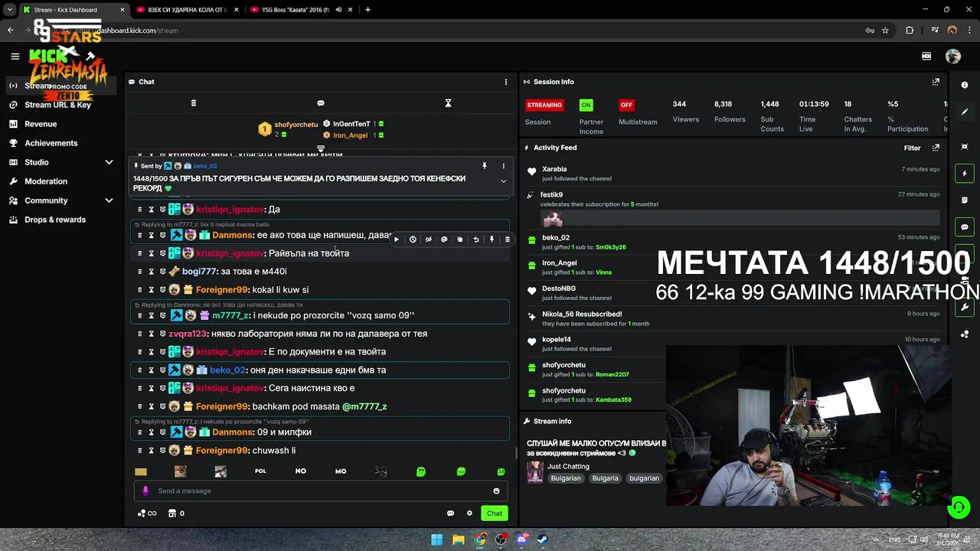Open the hamburger menu in the Kick header

(x=15, y=56)
